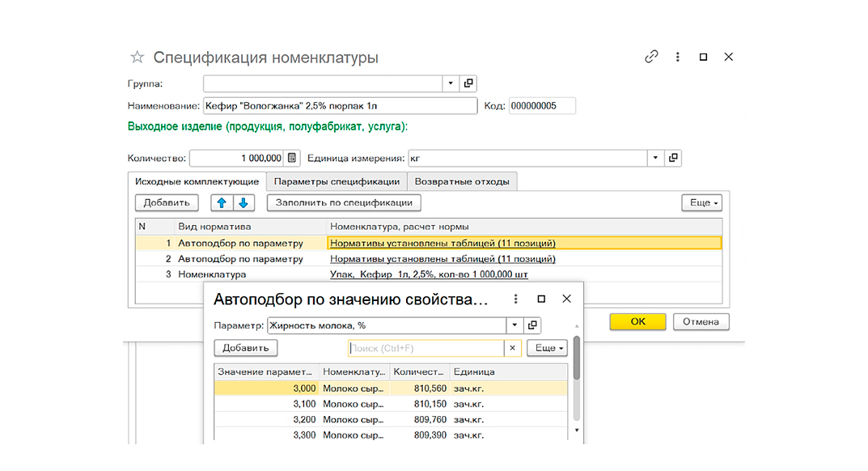
Task: Click the yellow OK button
Action: 637,321
